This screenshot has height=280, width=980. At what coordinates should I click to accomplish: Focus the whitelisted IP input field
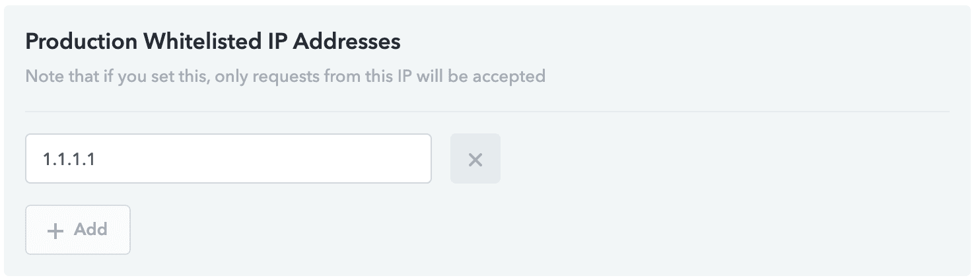tap(228, 158)
